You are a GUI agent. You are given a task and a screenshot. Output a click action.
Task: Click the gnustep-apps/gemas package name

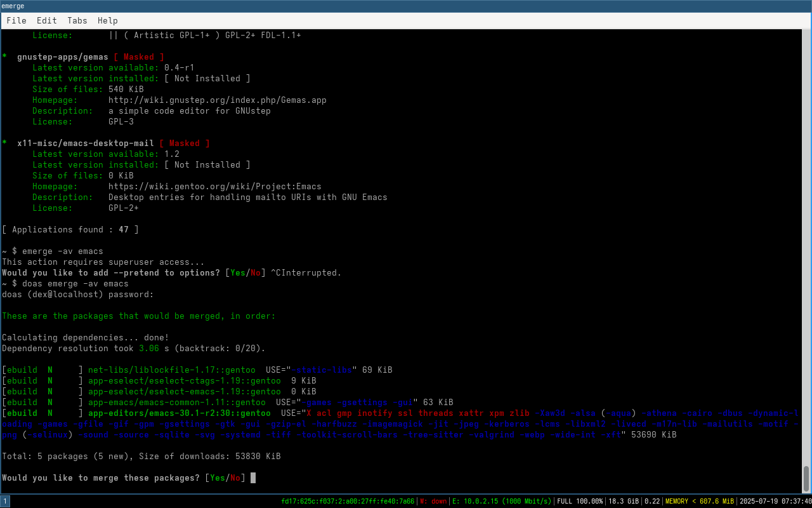(63, 57)
